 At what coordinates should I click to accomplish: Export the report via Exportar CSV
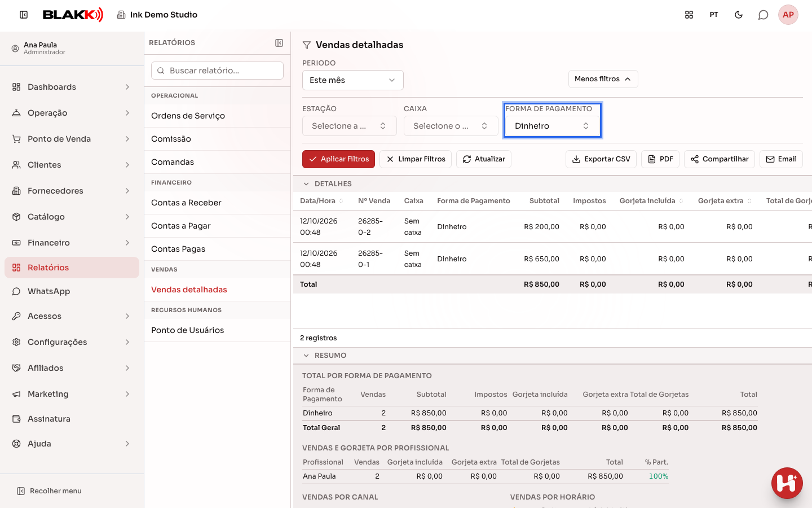[601, 159]
